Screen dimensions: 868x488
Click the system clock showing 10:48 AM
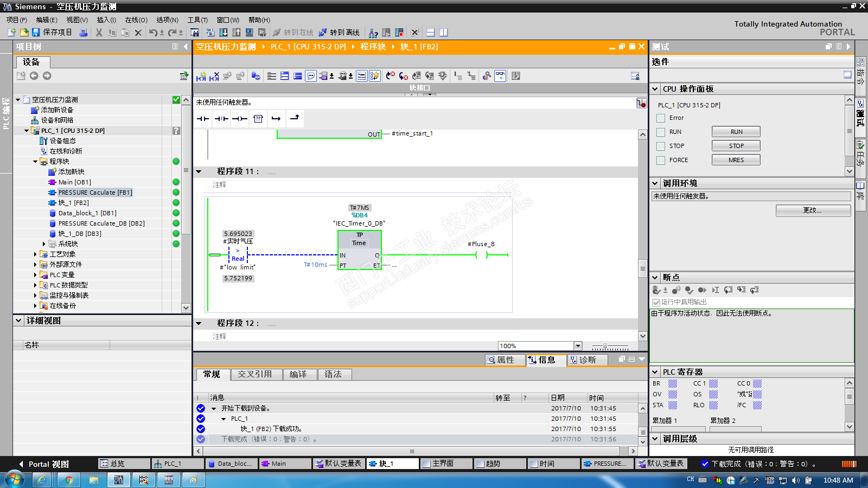pos(838,480)
